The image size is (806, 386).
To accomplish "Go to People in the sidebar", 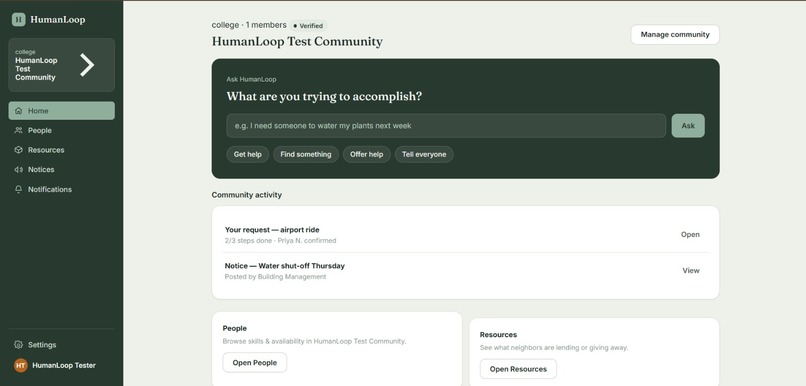I will [x=61, y=130].
